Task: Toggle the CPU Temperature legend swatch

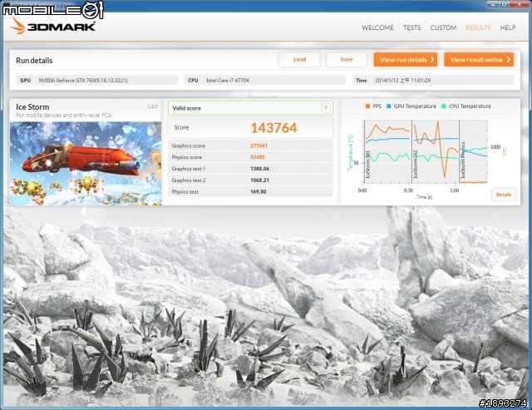Action: (443, 106)
